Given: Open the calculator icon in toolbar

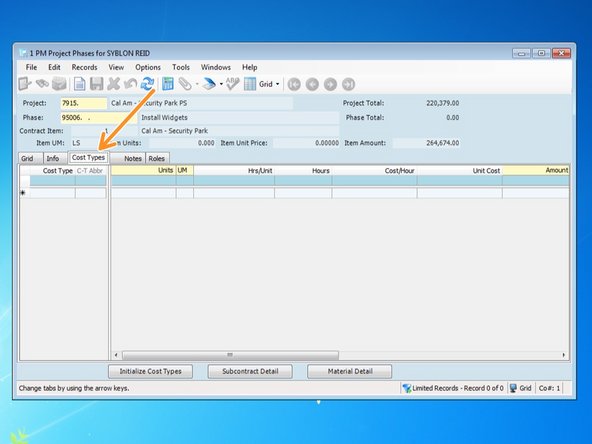Looking at the screenshot, I should click(168, 84).
